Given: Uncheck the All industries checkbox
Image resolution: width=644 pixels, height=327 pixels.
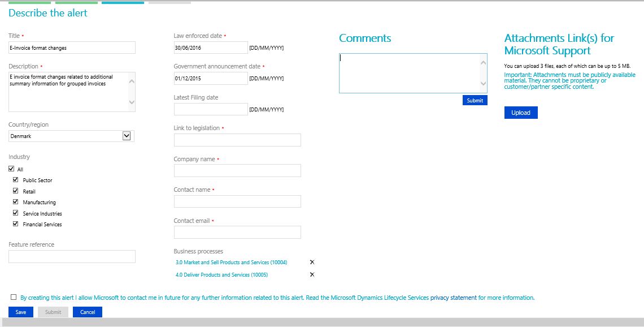Looking at the screenshot, I should (11, 168).
